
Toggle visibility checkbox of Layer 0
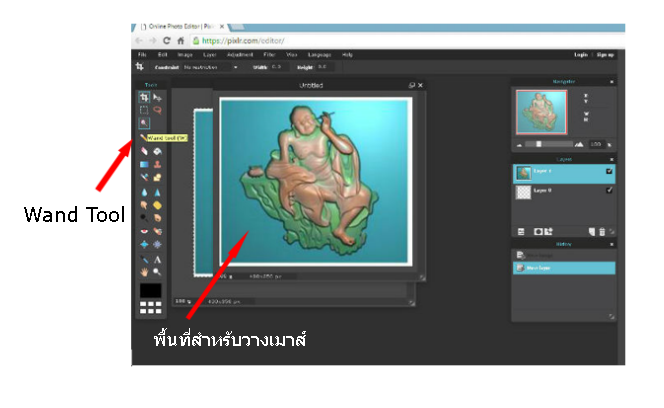[609, 190]
